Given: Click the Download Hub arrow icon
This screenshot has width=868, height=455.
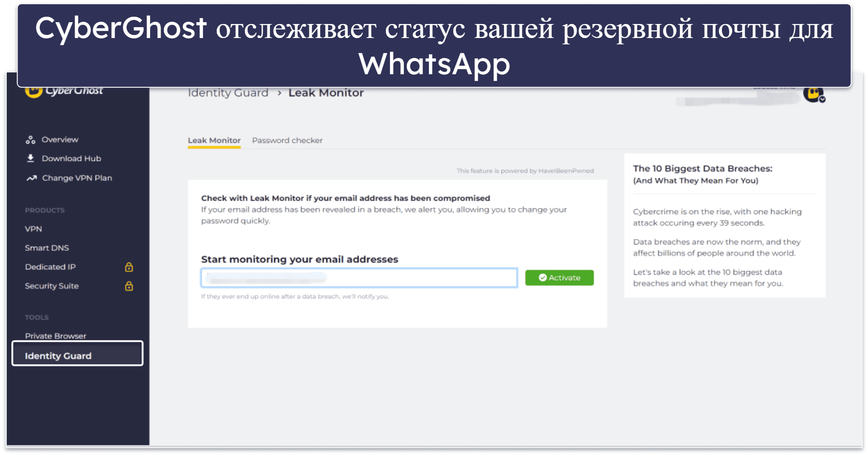Looking at the screenshot, I should (30, 158).
